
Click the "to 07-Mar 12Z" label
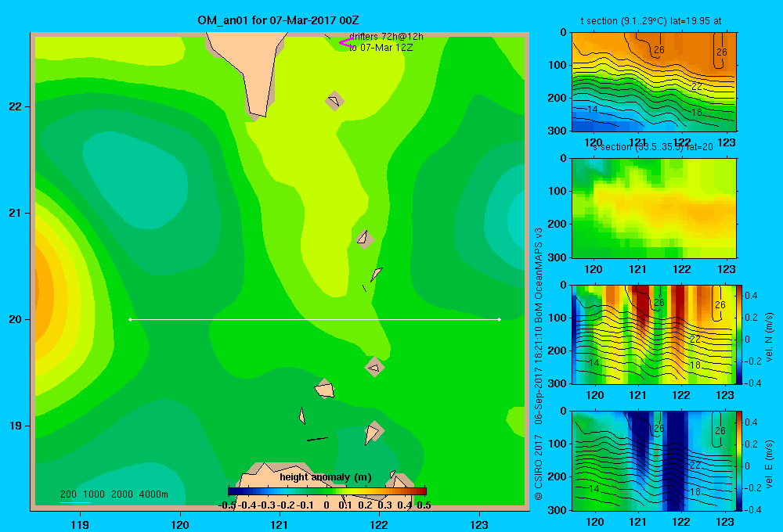point(381,48)
